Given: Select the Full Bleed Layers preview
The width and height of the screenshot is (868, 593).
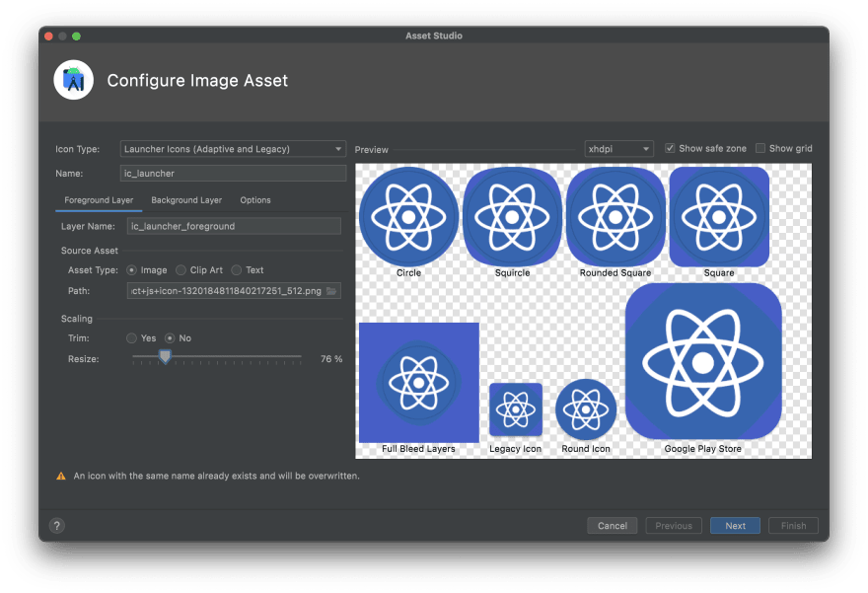Looking at the screenshot, I should tap(419, 383).
